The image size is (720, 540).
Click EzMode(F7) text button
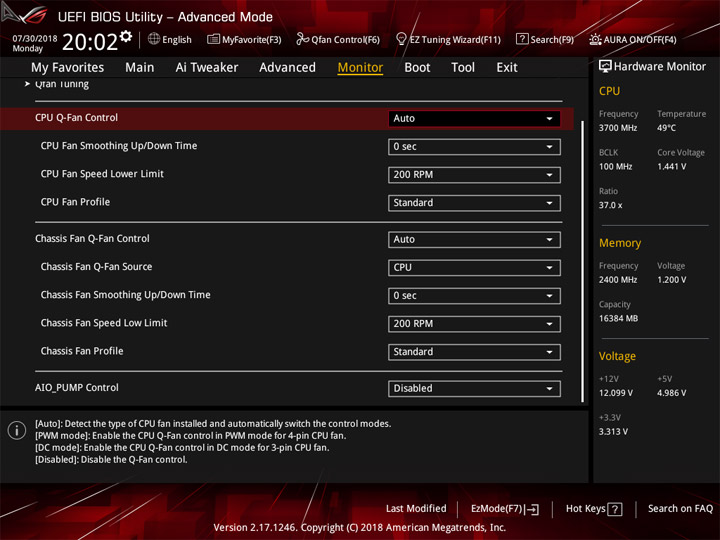[x=497, y=509]
